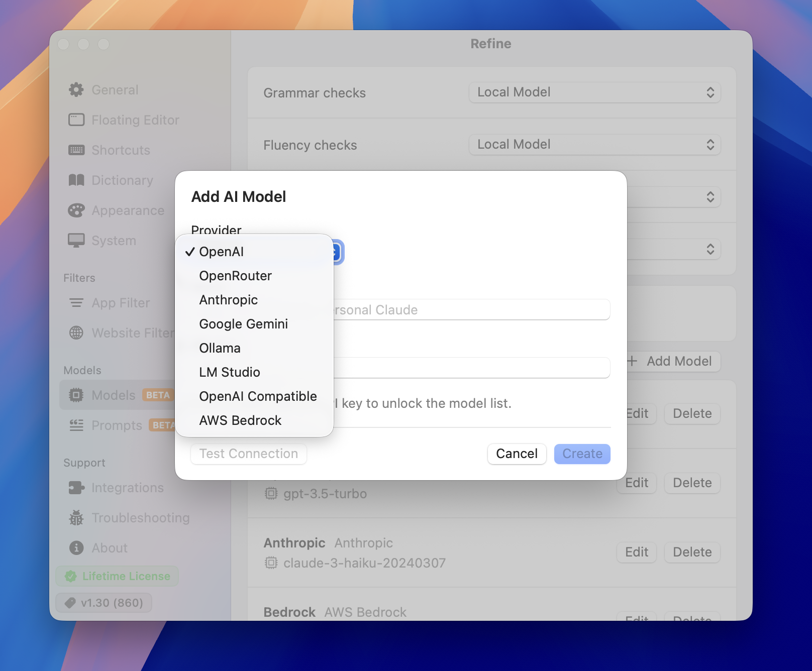Select the Floating Editor icon
The image size is (812, 671).
coord(76,120)
